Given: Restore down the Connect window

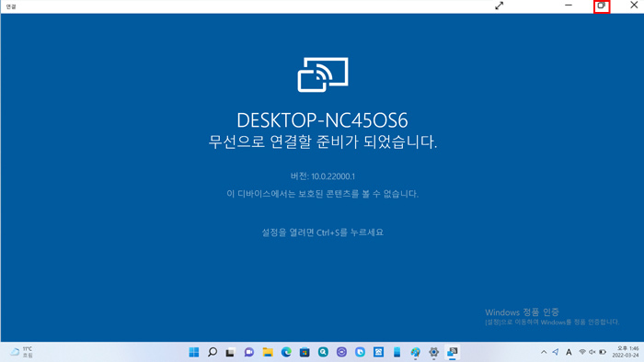Looking at the screenshot, I should (x=602, y=6).
